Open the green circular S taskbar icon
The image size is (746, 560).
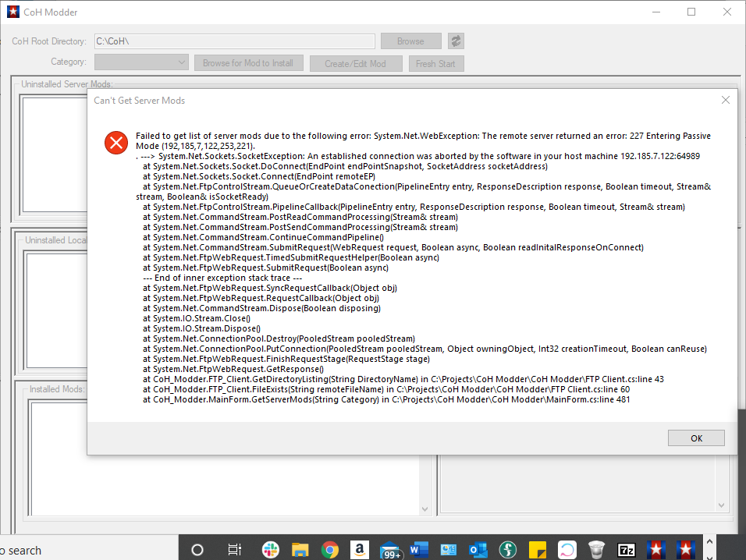508,550
